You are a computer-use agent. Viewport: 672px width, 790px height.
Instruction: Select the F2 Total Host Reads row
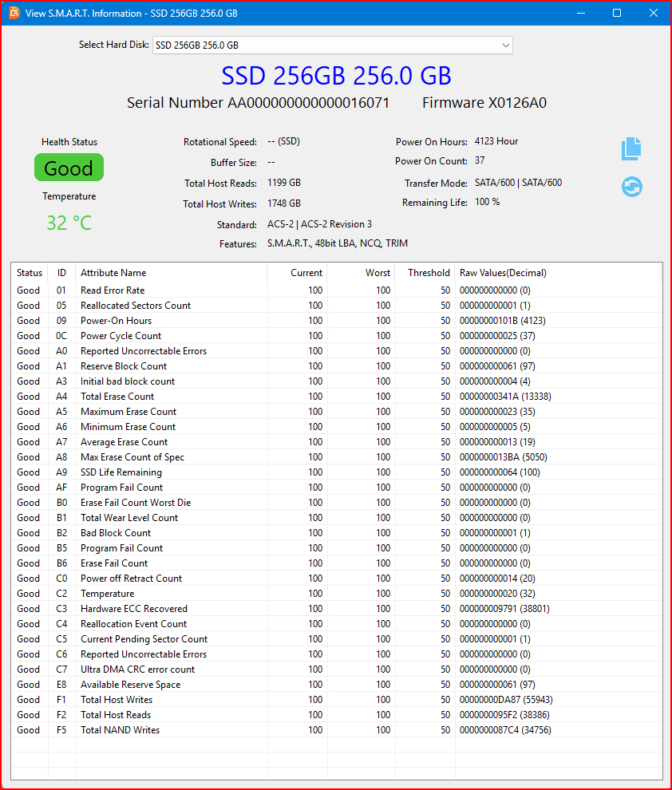coord(337,714)
